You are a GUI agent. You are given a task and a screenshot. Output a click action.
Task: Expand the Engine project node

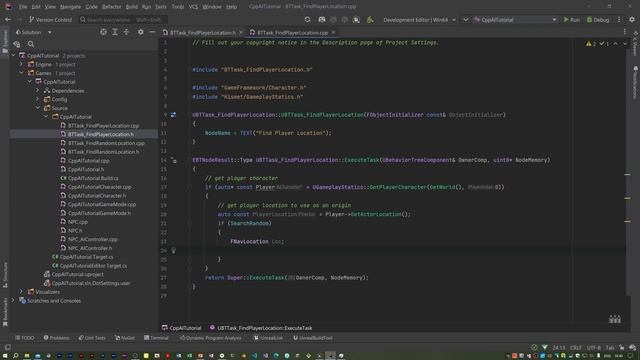point(22,64)
